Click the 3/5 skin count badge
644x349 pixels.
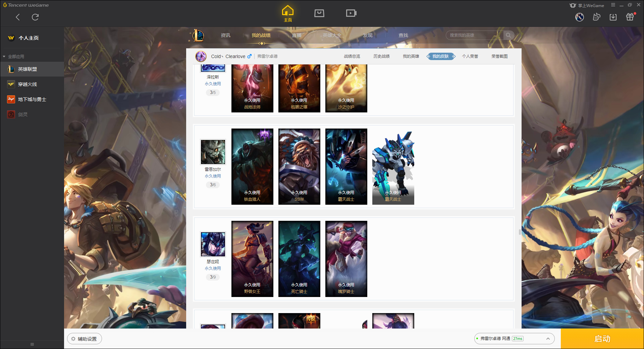213,93
